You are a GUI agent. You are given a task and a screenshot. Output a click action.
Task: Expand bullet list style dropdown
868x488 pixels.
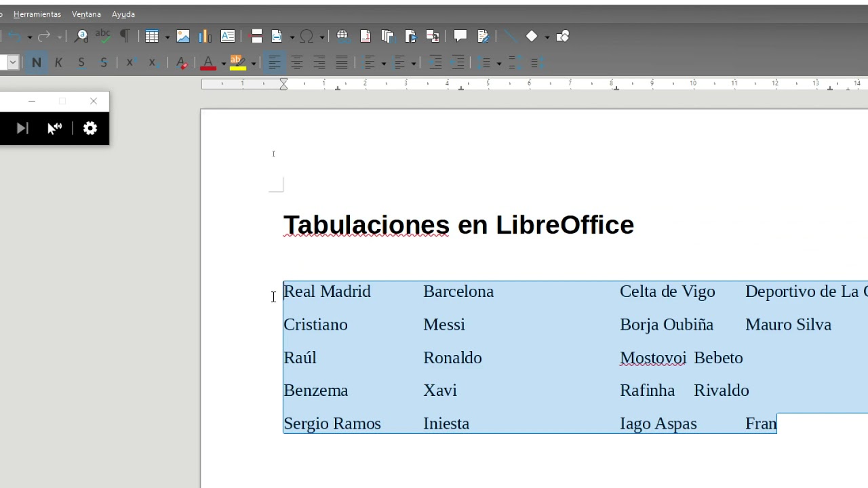coord(384,63)
